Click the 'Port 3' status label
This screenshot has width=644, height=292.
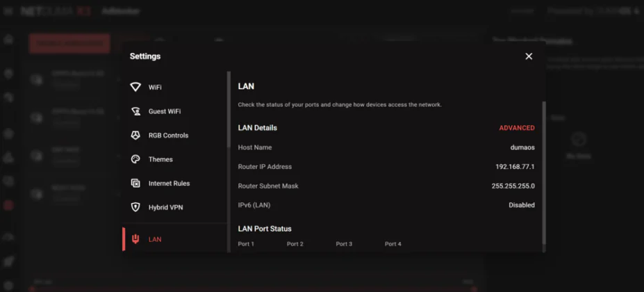344,244
